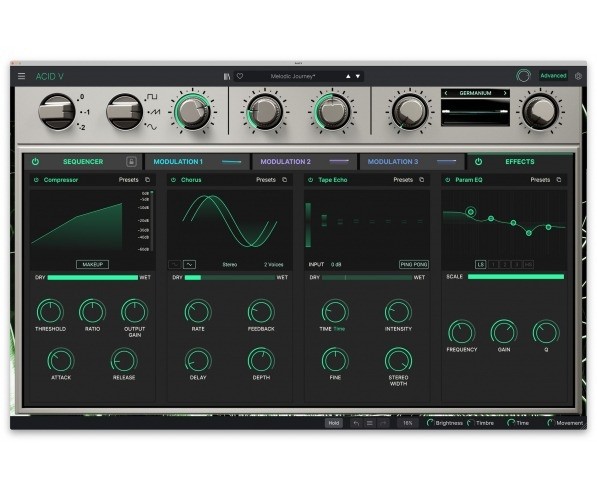The height and width of the screenshot is (497, 597).
Task: Switch to the Effects tab
Action: tap(520, 161)
